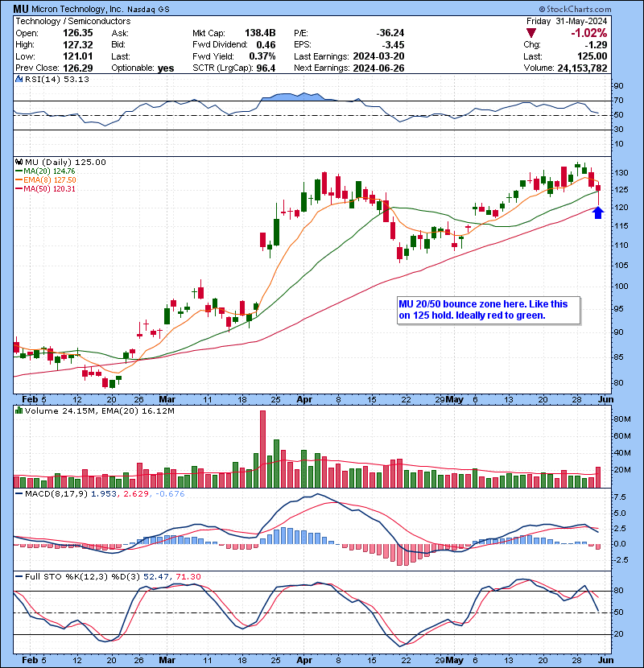This screenshot has width=644, height=668.
Task: Click the tallest red volume bar in March
Action: click(262, 449)
